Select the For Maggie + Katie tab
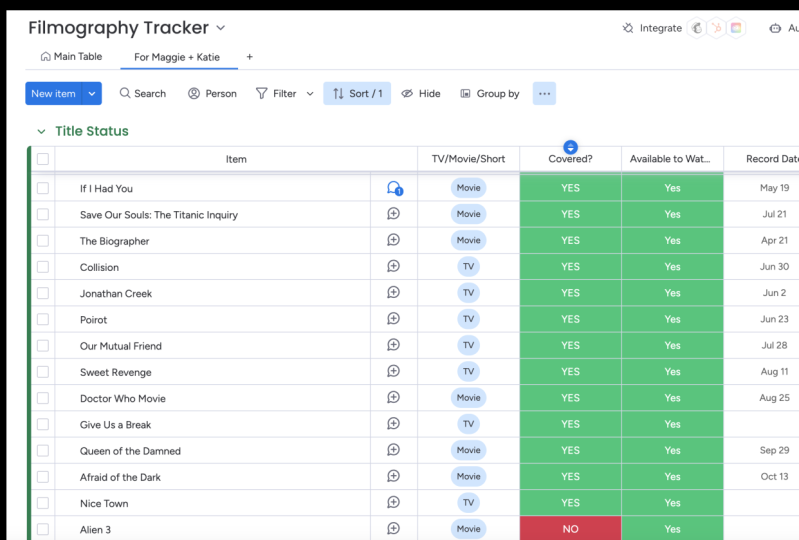799x540 pixels. click(x=177, y=57)
